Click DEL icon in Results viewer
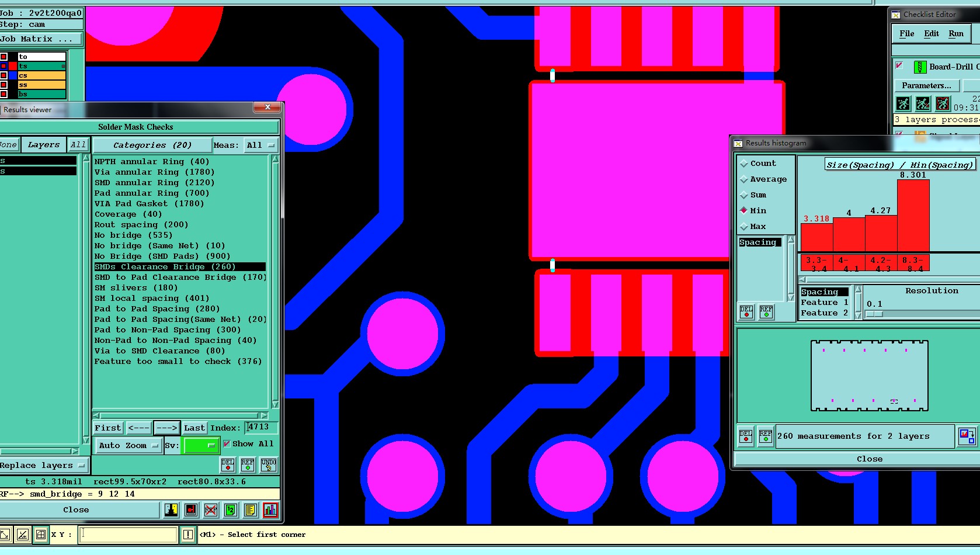 coord(228,464)
